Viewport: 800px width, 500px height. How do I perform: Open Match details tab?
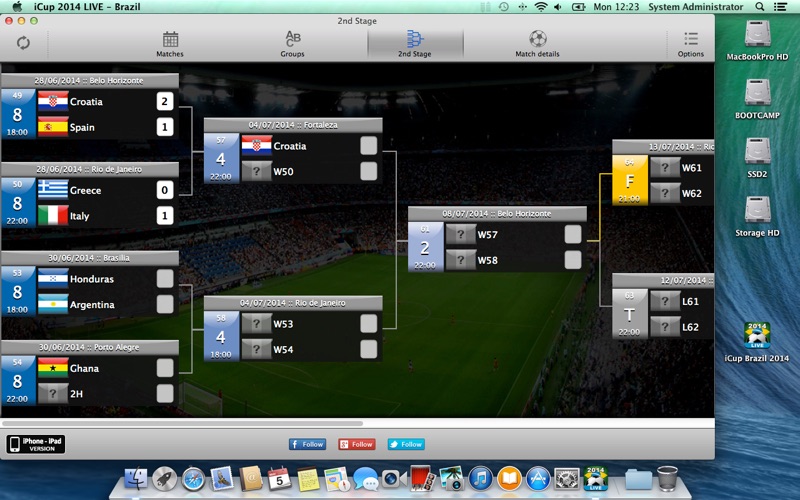[537, 44]
